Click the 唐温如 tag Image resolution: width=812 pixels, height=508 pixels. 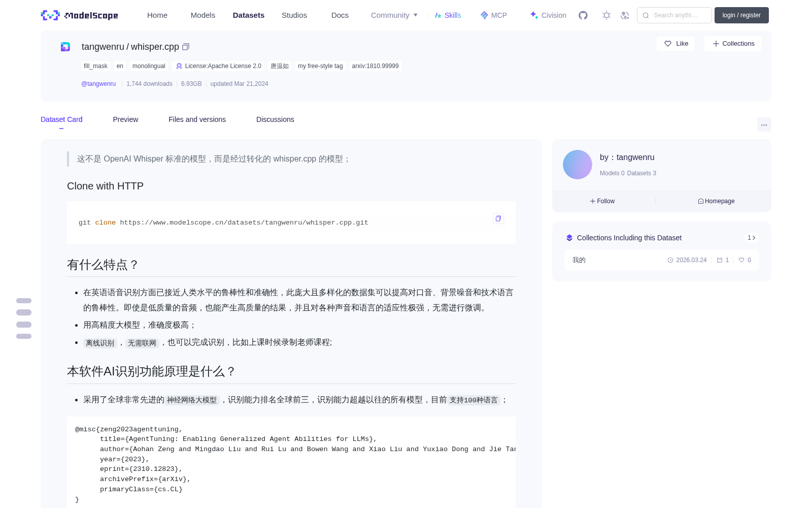(x=280, y=66)
